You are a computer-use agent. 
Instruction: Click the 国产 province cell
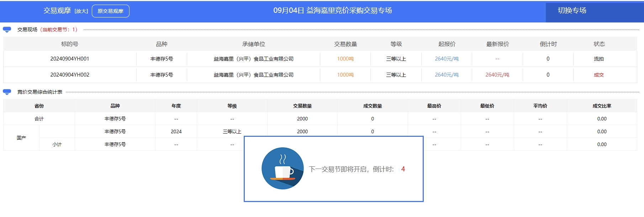[21, 138]
